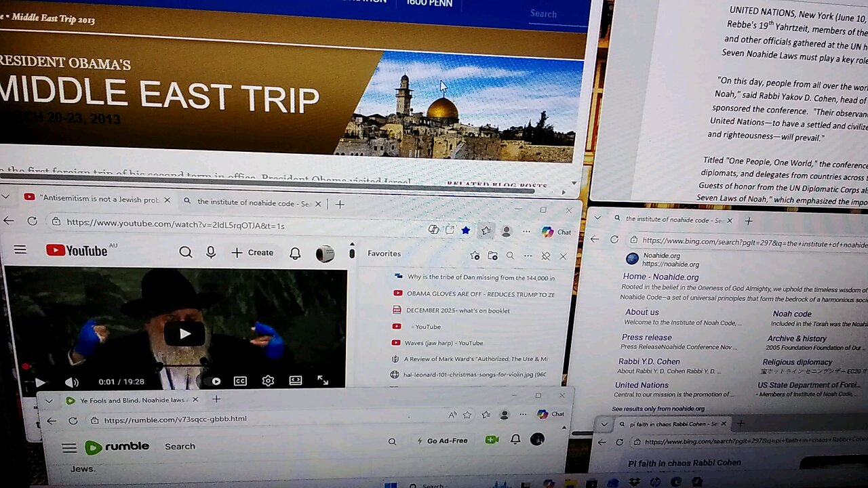Click the youtube.com address bar
868x488 pixels.
click(237, 224)
